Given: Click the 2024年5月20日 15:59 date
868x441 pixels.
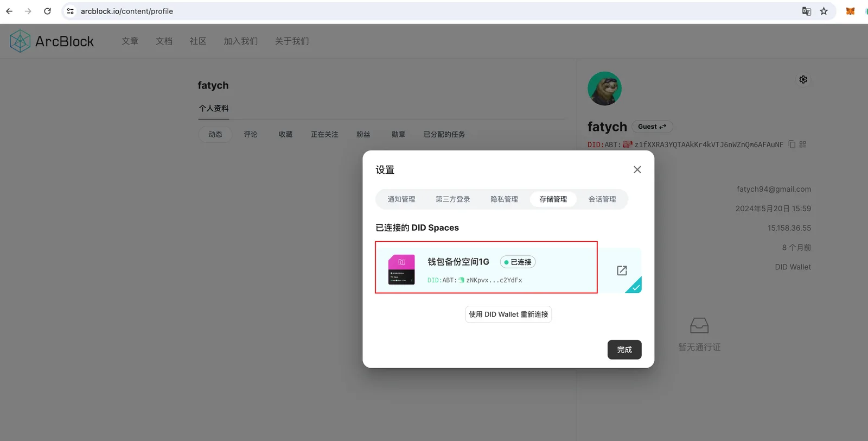Looking at the screenshot, I should point(773,209).
